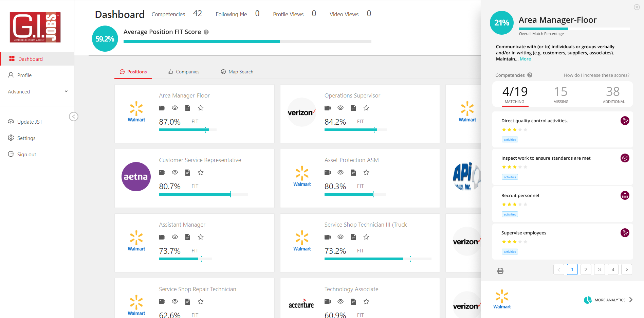Toggle the eye icon on Operations Supervisor card
Screen dimensions: 644x318
[x=341, y=108]
